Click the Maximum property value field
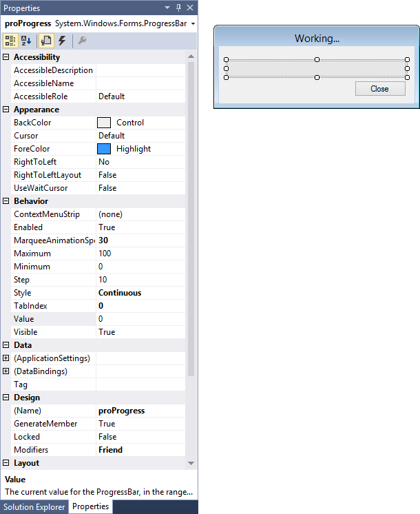The height and width of the screenshot is (514, 420). click(x=141, y=254)
